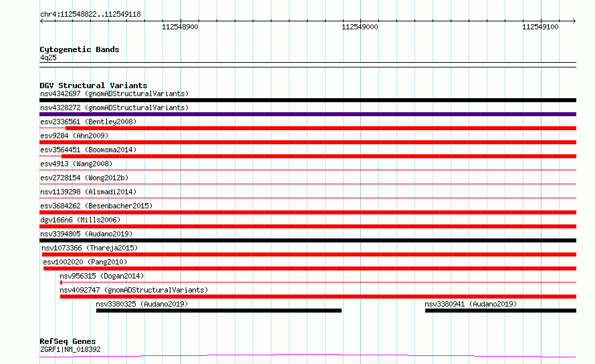Select nsv1073366 (Thareja2015) label

[90, 248]
